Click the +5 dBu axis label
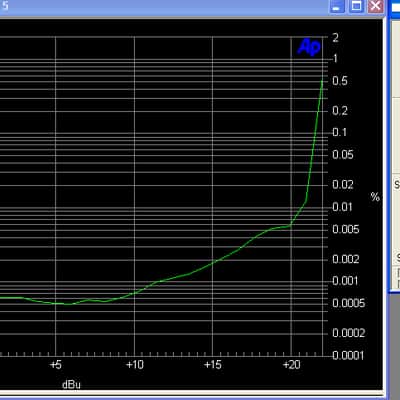Image resolution: width=400 pixels, height=400 pixels. coord(56,365)
